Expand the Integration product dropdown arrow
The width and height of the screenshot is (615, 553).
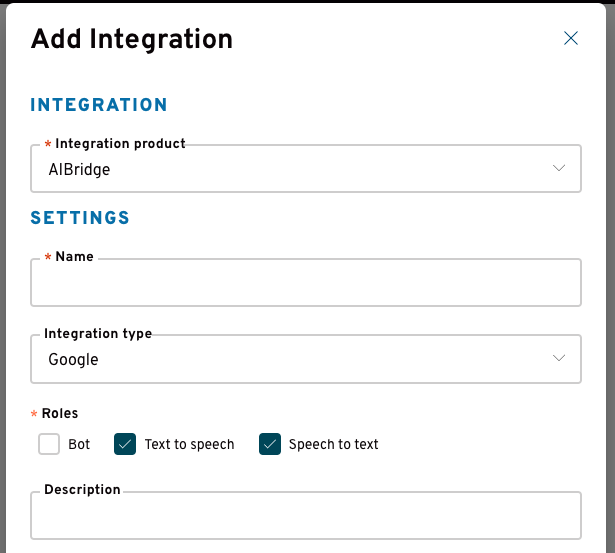pyautogui.click(x=559, y=168)
